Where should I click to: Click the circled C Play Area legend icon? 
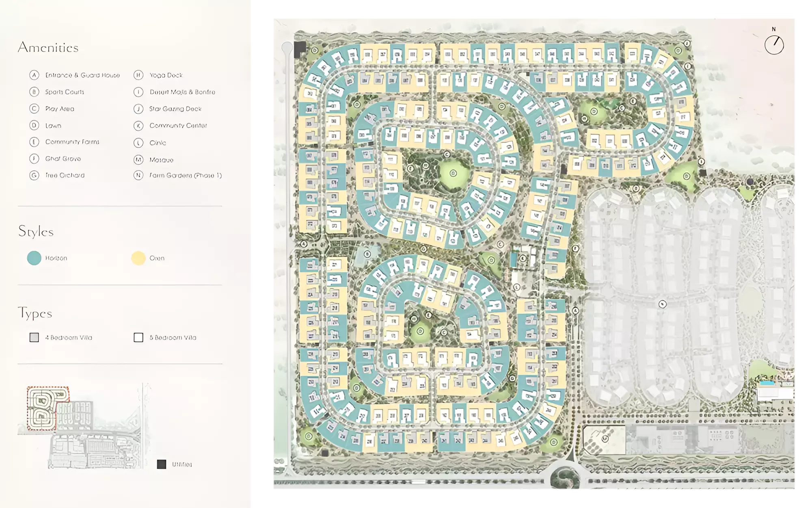pos(34,109)
